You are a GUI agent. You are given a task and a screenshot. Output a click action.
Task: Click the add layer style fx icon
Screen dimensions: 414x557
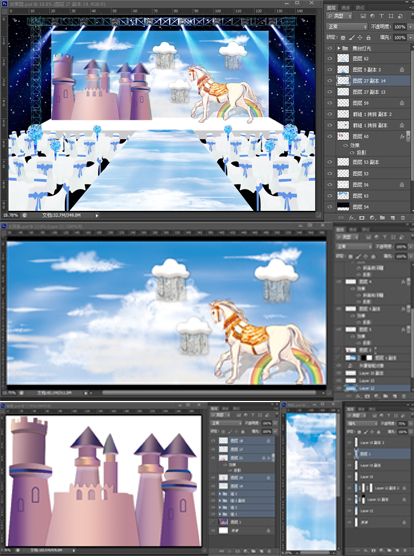coord(351,217)
